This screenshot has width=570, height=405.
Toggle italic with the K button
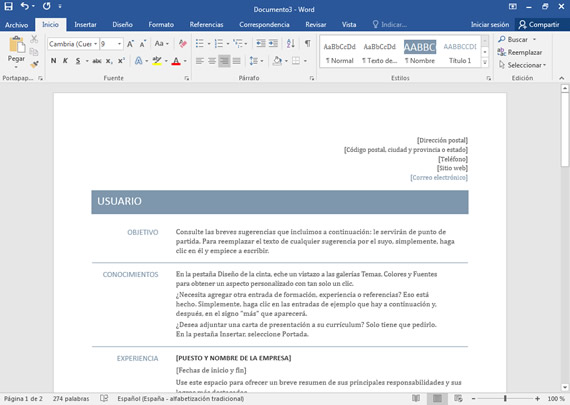click(65, 61)
